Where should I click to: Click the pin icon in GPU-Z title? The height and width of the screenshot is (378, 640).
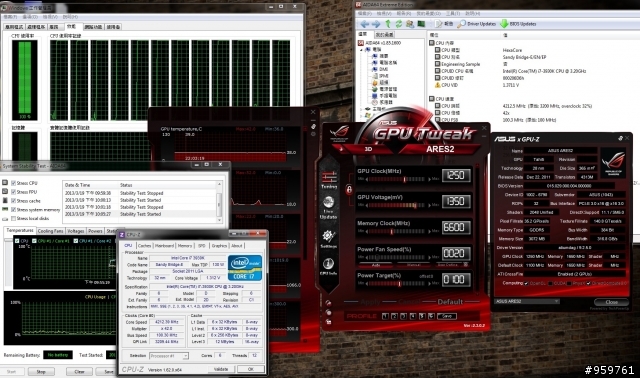click(620, 138)
